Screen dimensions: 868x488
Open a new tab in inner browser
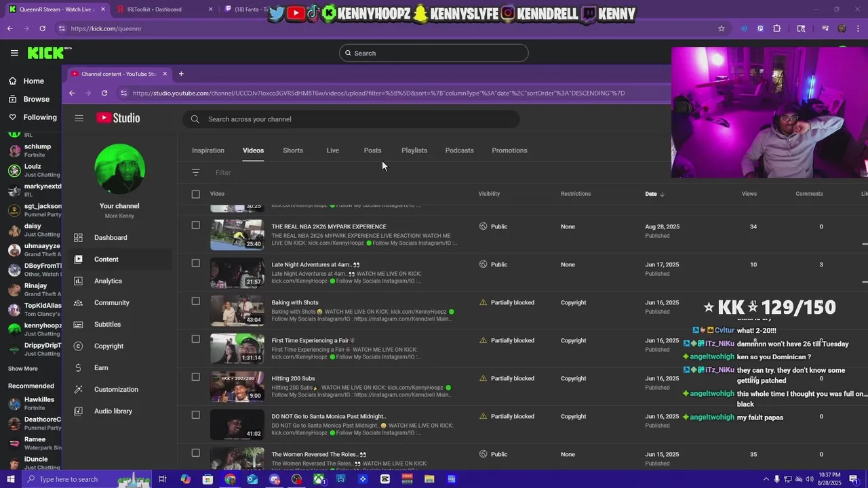click(x=181, y=74)
